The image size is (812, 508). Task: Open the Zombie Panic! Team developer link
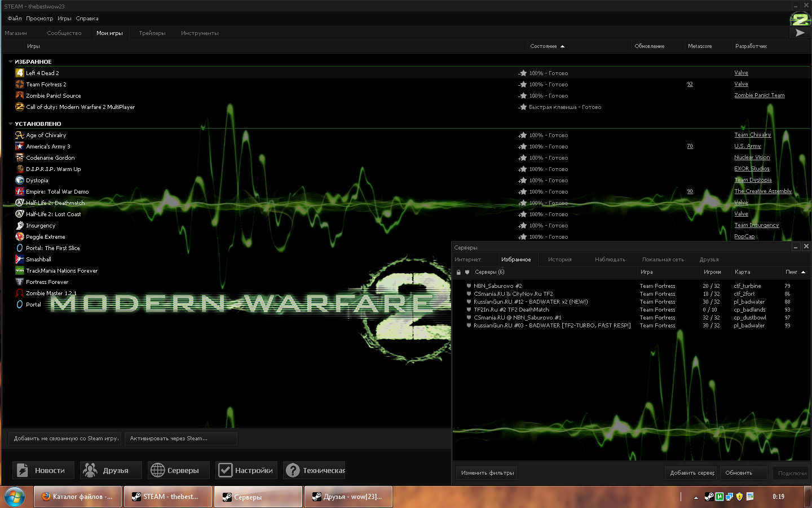click(760, 95)
